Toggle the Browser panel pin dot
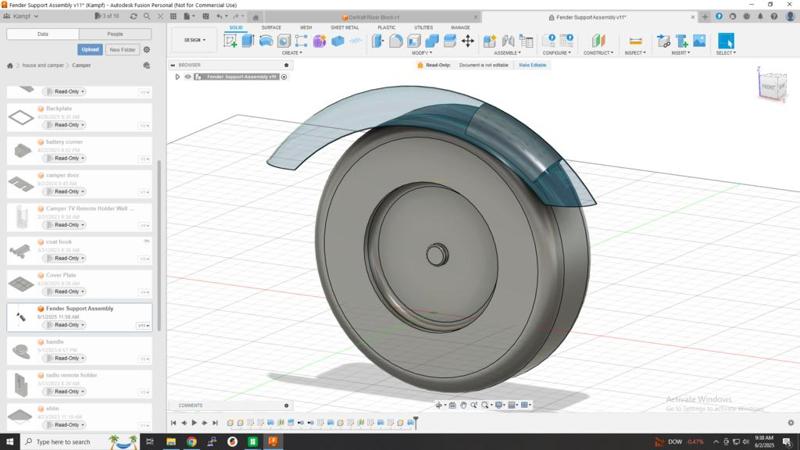Image resolution: width=800 pixels, height=450 pixels. (x=286, y=65)
